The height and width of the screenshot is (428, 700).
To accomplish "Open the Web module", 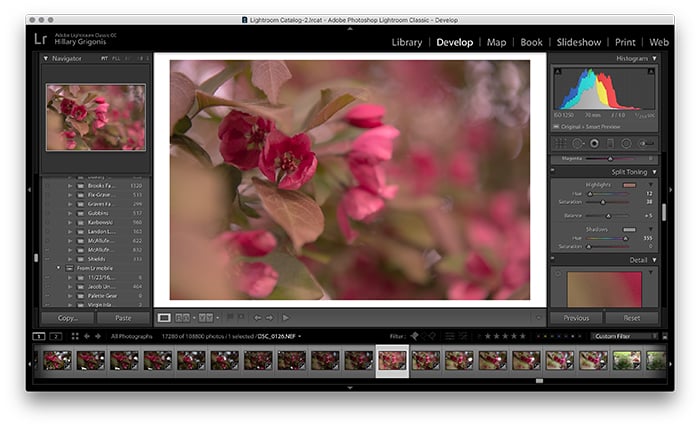I will point(659,42).
